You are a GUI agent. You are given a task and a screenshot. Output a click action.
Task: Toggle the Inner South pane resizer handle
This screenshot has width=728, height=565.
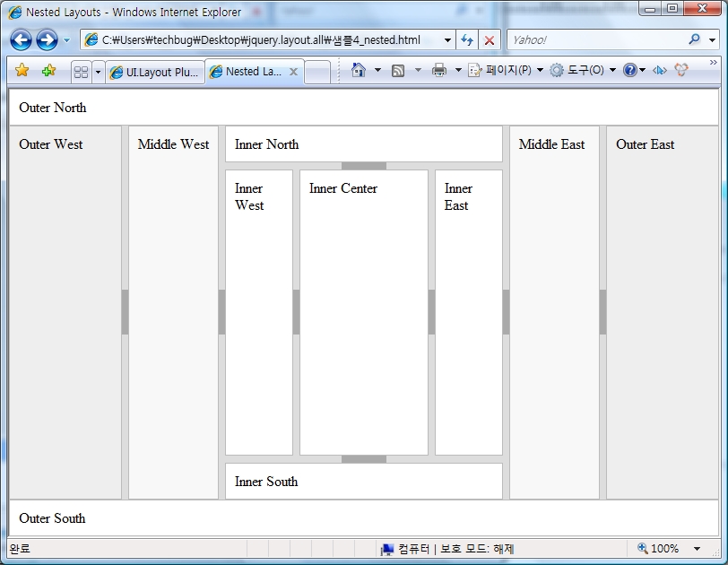[x=364, y=459]
